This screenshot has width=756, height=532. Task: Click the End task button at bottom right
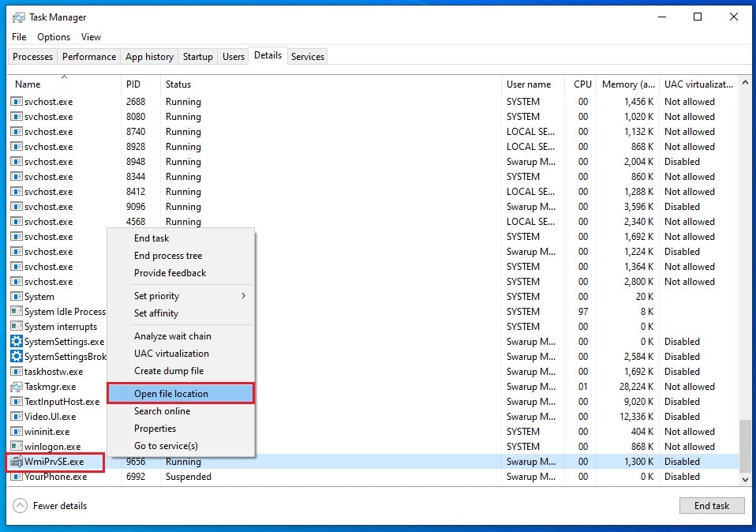[712, 505]
